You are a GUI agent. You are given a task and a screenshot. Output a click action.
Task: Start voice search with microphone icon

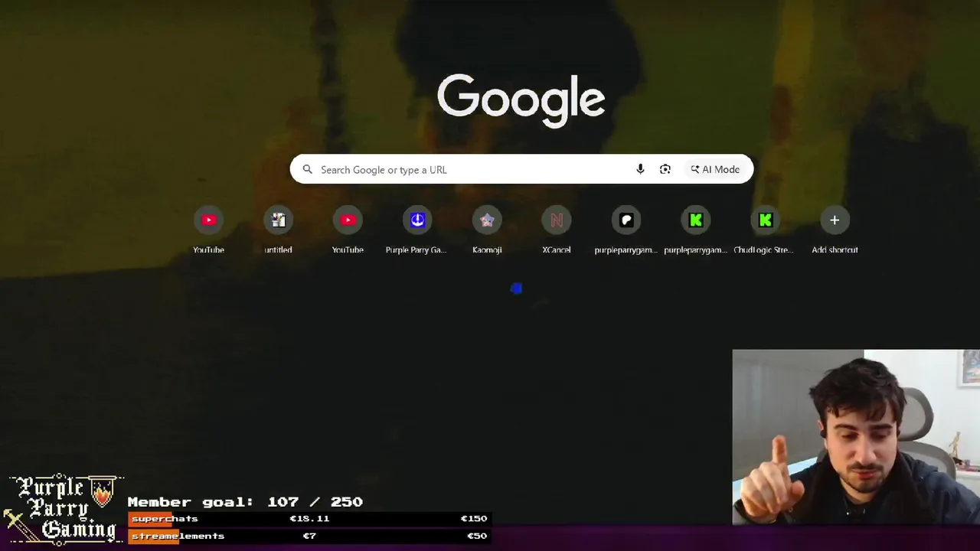point(640,169)
